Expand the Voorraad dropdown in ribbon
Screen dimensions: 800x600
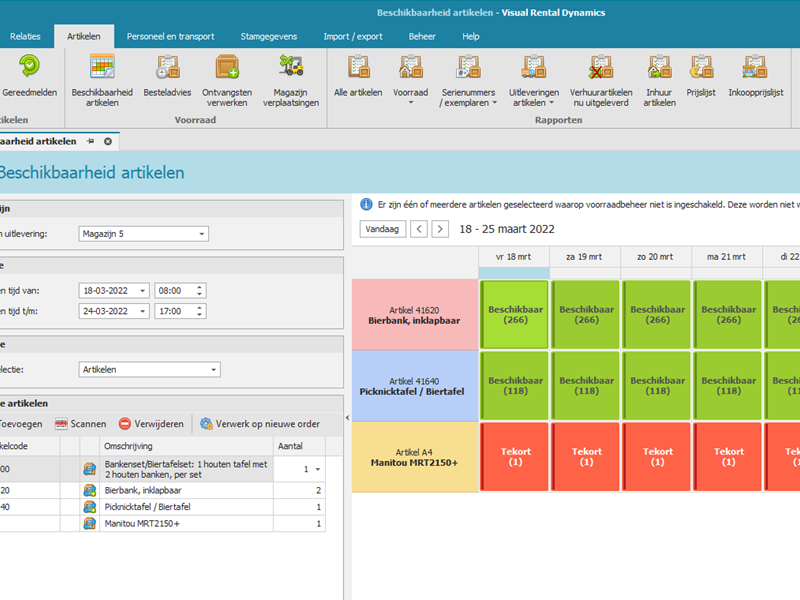pos(411,102)
